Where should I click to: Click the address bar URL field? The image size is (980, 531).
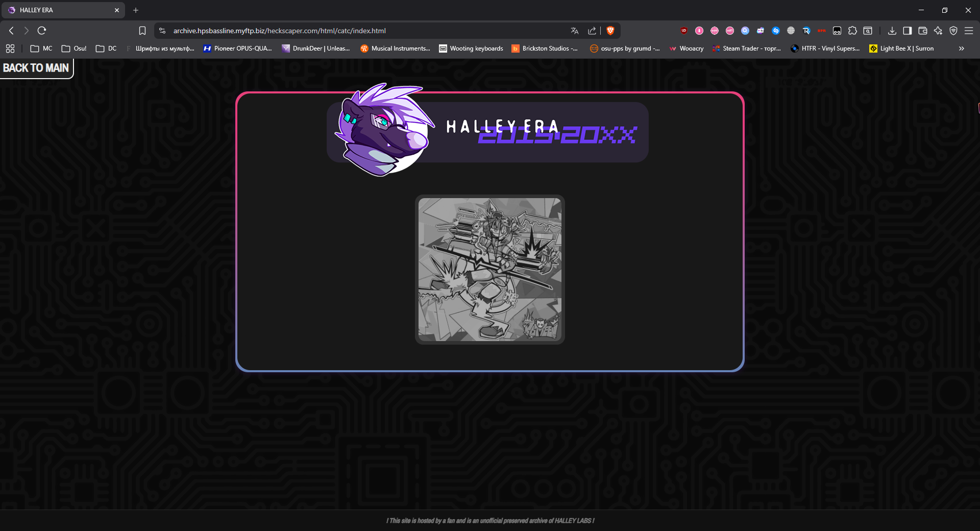click(357, 31)
